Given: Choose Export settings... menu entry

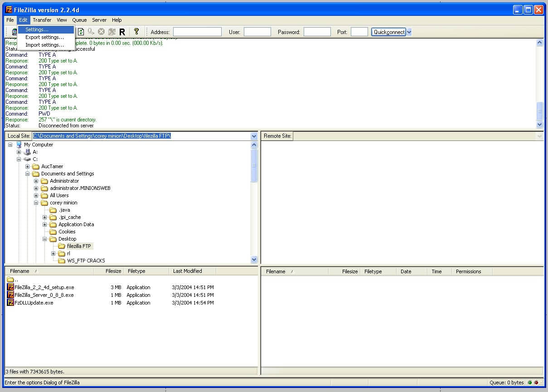Looking at the screenshot, I should coord(46,37).
